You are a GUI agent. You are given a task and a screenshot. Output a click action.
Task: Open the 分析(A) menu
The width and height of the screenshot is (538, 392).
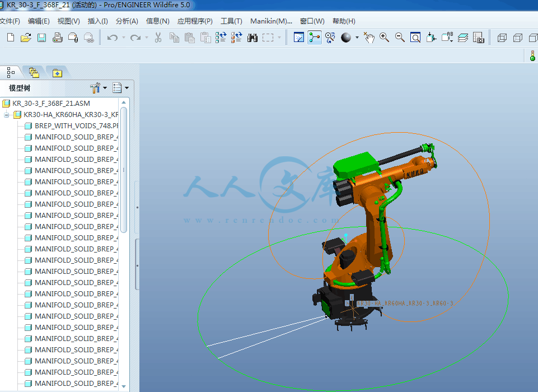coord(127,21)
